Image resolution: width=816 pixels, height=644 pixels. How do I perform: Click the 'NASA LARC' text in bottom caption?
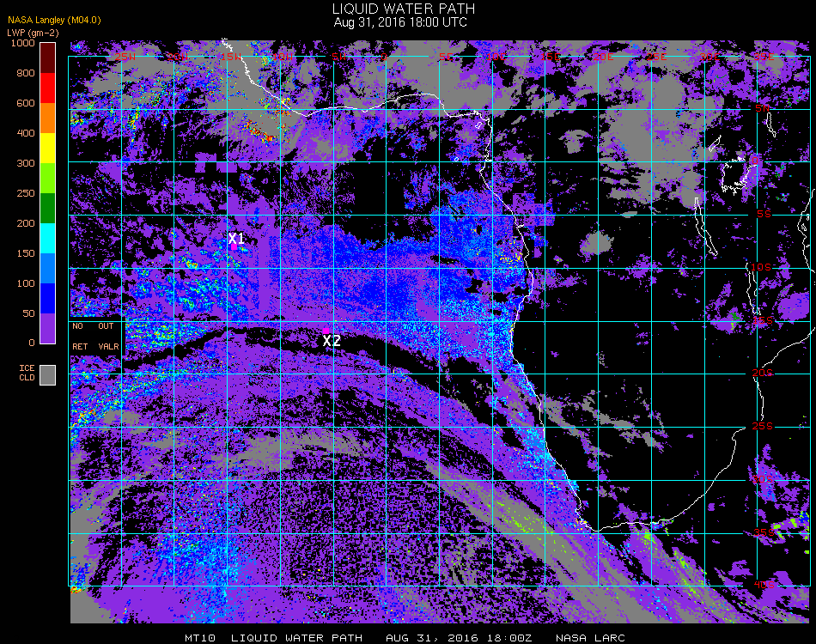click(590, 638)
